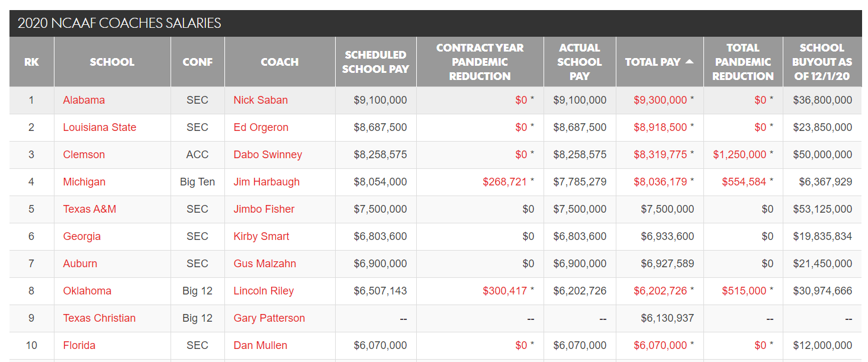The width and height of the screenshot is (868, 362).
Task: Open Jim Harbaugh's $268,721 pandemic reduction link
Action: (504, 182)
